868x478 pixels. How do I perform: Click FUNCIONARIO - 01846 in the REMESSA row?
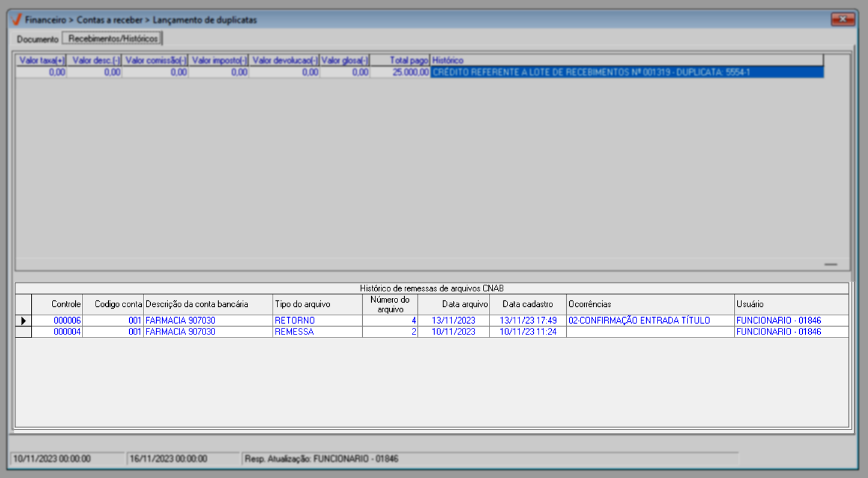791,332
